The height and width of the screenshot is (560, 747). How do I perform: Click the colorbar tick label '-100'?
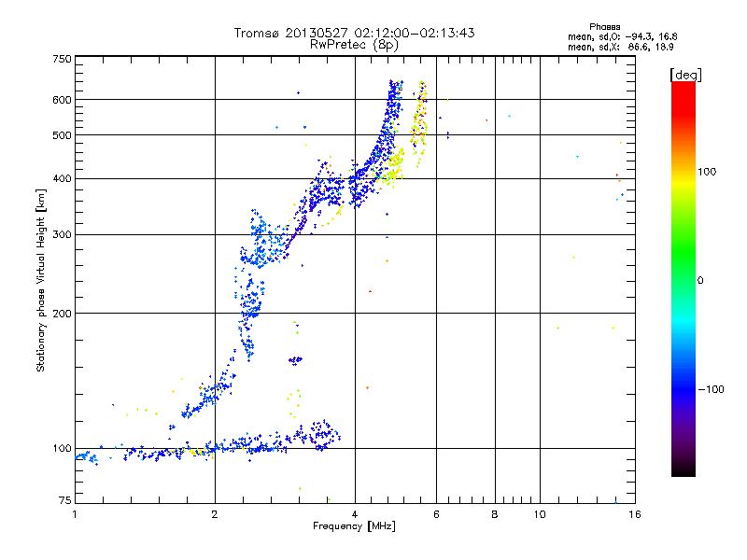click(x=712, y=389)
